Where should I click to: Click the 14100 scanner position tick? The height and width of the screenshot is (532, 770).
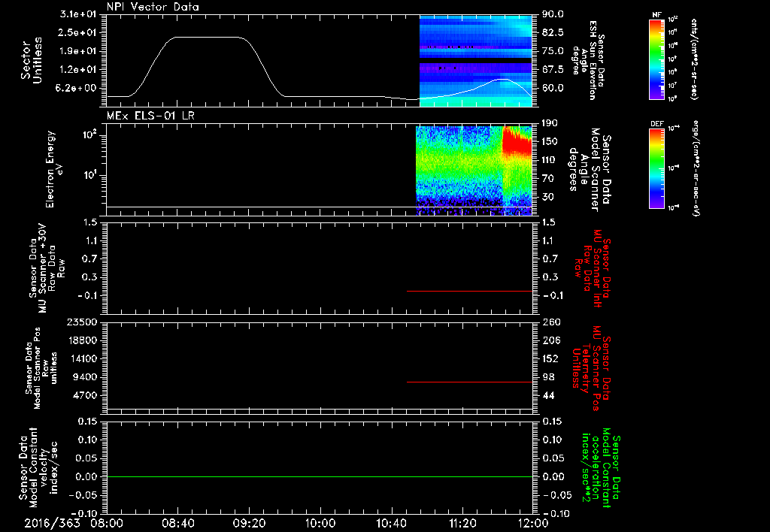[82, 358]
